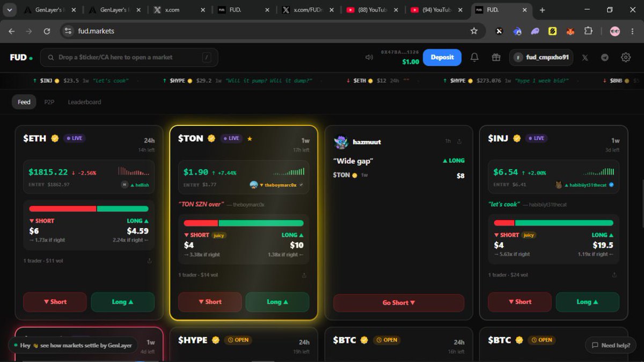Open trader habibiiyt31thecat on $INJ card
Image resolution: width=644 pixels, height=362 pixels.
click(x=585, y=185)
